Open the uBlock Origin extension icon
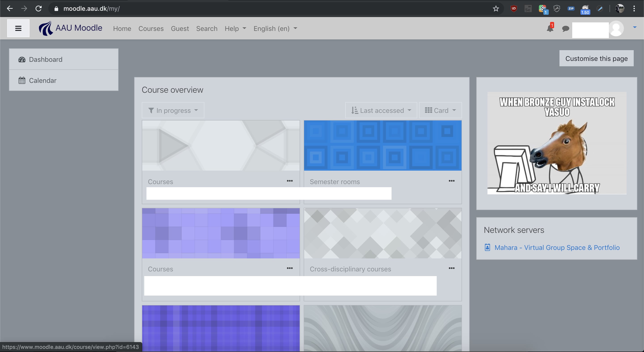 coord(513,9)
